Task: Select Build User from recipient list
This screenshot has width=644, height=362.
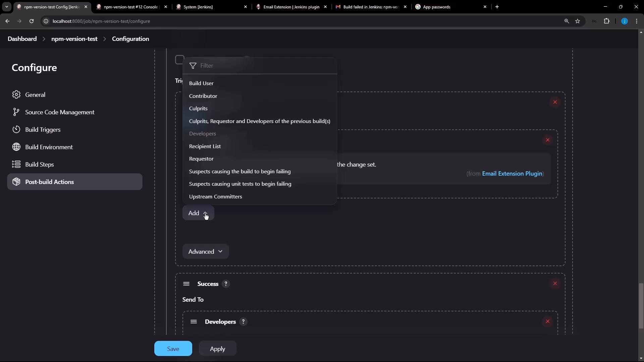Action: [260, 83]
